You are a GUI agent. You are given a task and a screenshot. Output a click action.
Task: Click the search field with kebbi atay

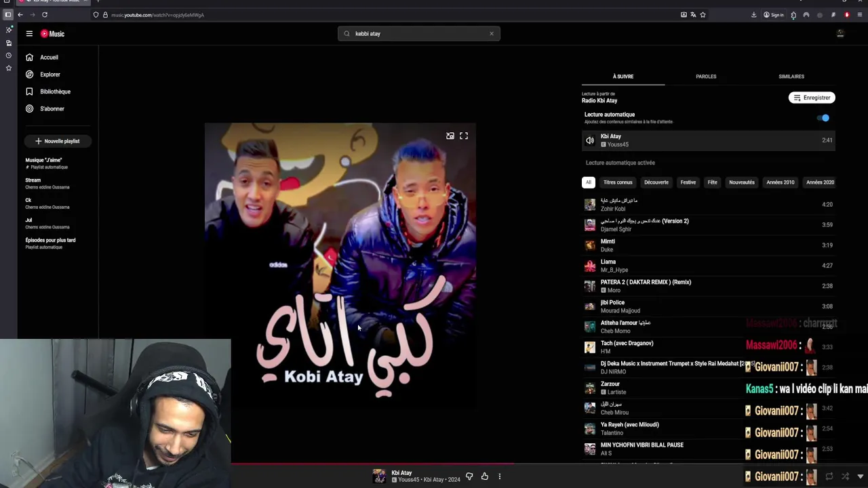point(419,34)
